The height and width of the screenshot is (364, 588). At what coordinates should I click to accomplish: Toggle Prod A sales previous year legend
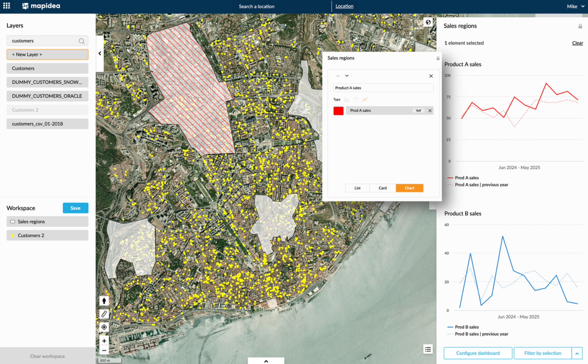tap(478, 185)
